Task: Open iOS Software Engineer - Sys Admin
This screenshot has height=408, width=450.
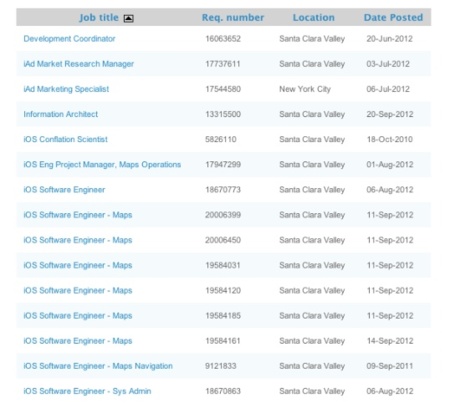Action: [87, 391]
